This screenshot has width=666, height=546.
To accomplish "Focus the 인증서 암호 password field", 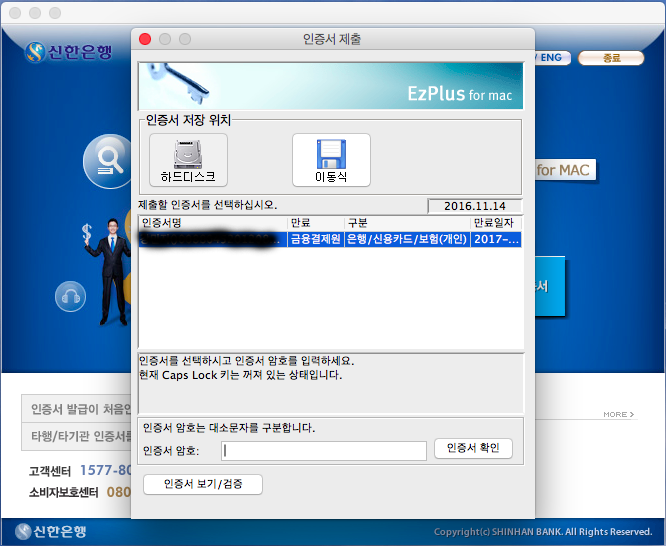I will [x=324, y=450].
